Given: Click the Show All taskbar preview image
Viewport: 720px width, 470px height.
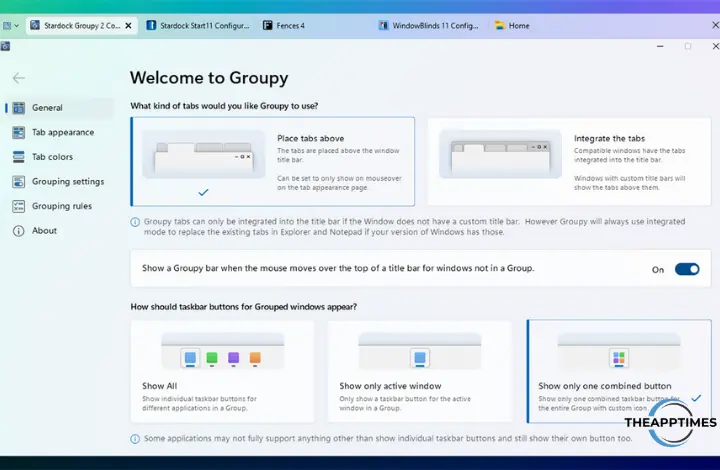Looking at the screenshot, I should coord(223,352).
